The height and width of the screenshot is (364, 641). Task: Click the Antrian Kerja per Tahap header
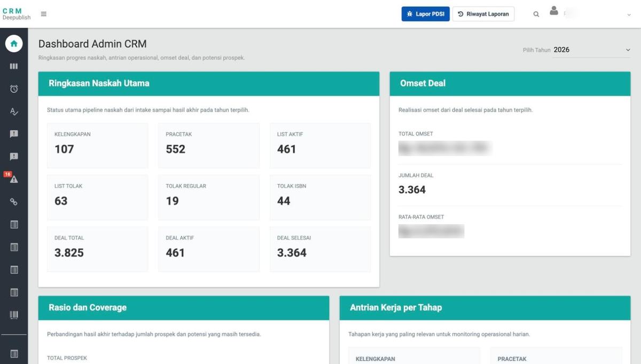(x=485, y=308)
